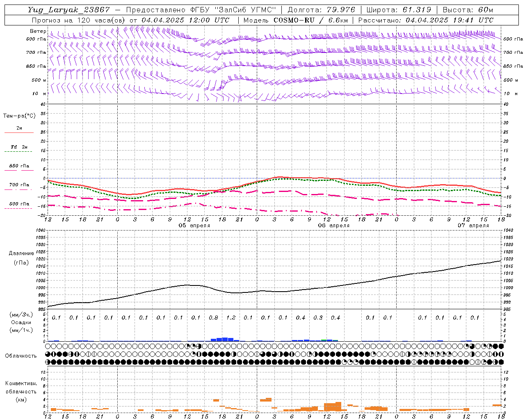Click the 850 гПа wind level label on left

(36, 66)
